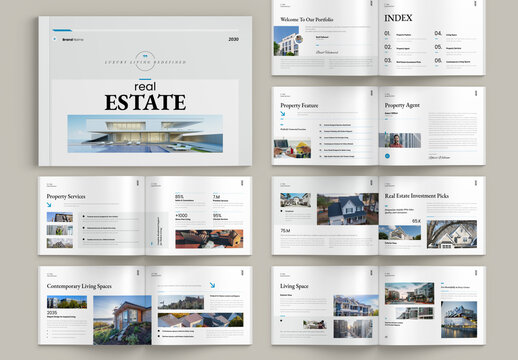Select the top thumbnail in Property Services list
Screen dimensions: 518x360
coord(60,217)
